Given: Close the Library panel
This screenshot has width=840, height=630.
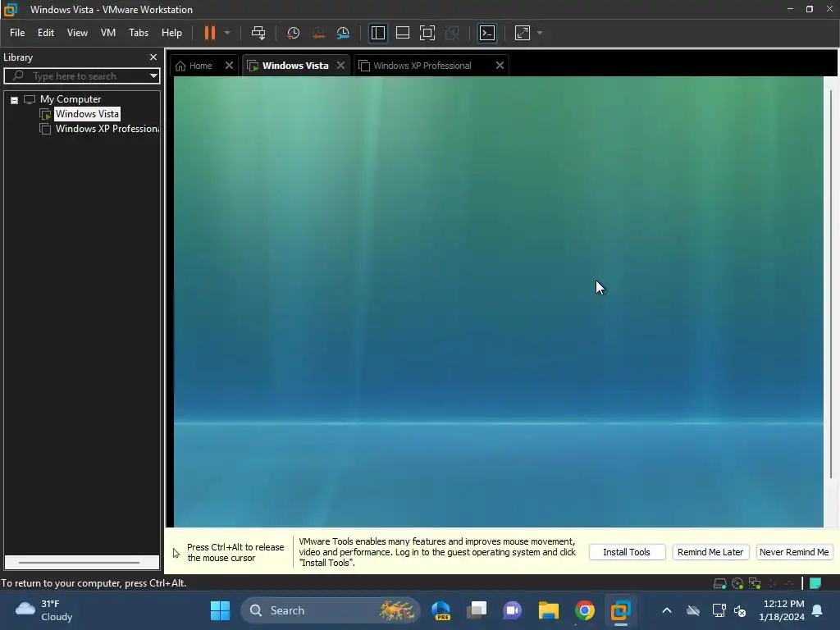Looking at the screenshot, I should point(153,57).
